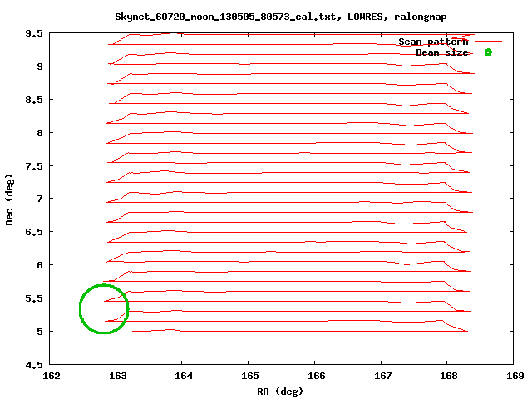Click the x-axis tick label 166
Viewport: 532px width, 399px height.
[x=316, y=376]
